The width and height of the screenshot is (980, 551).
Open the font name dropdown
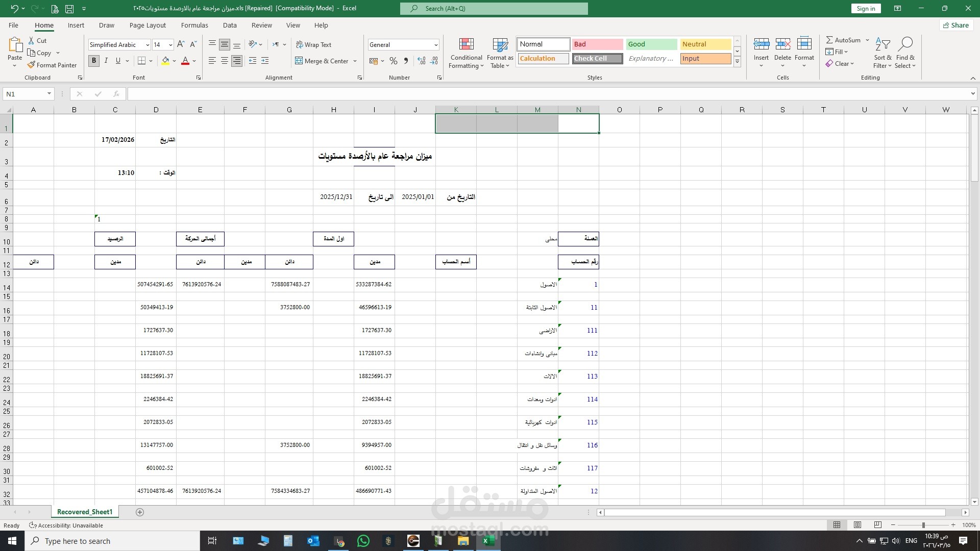click(x=148, y=45)
